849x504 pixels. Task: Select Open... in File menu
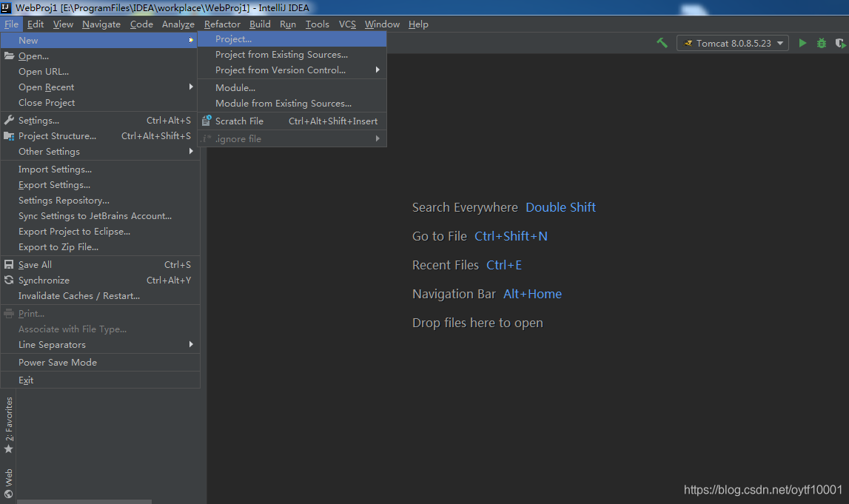click(100, 56)
